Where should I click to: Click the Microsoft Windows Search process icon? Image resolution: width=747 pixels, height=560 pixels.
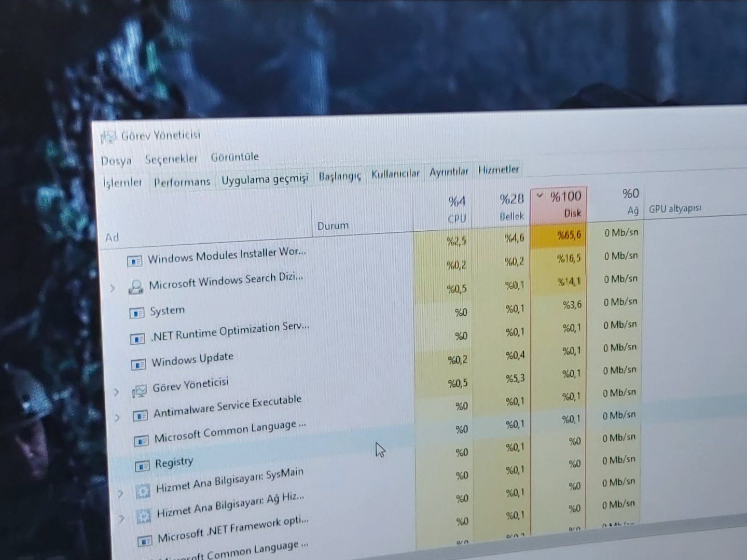tap(136, 287)
